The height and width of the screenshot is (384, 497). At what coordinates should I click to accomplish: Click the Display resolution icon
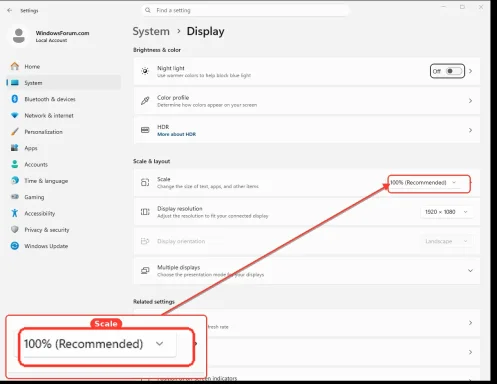click(x=145, y=212)
